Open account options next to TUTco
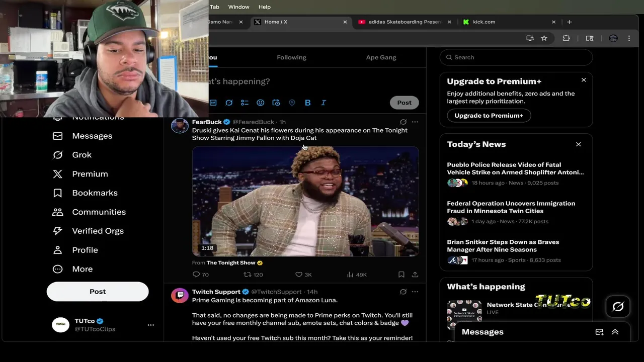Screen dimensions: 644x362 [150, 325]
